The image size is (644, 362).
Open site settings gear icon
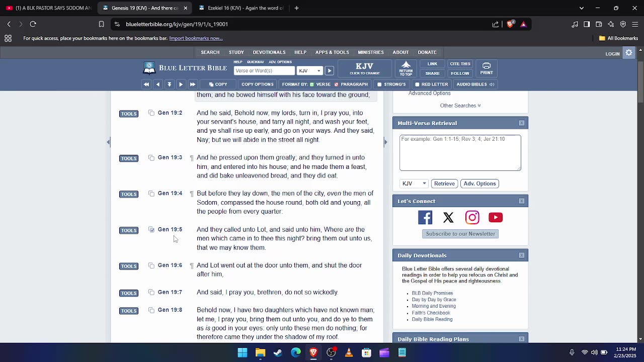click(x=629, y=53)
